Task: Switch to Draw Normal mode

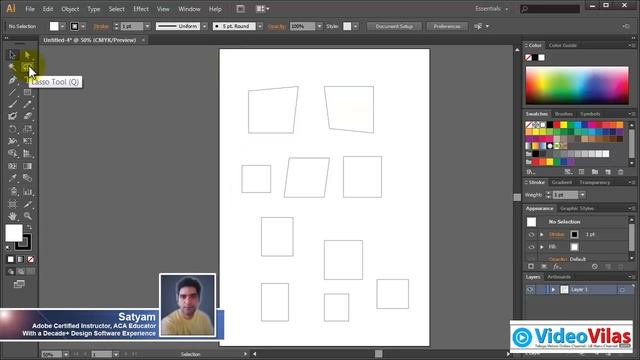Action: 11,271
